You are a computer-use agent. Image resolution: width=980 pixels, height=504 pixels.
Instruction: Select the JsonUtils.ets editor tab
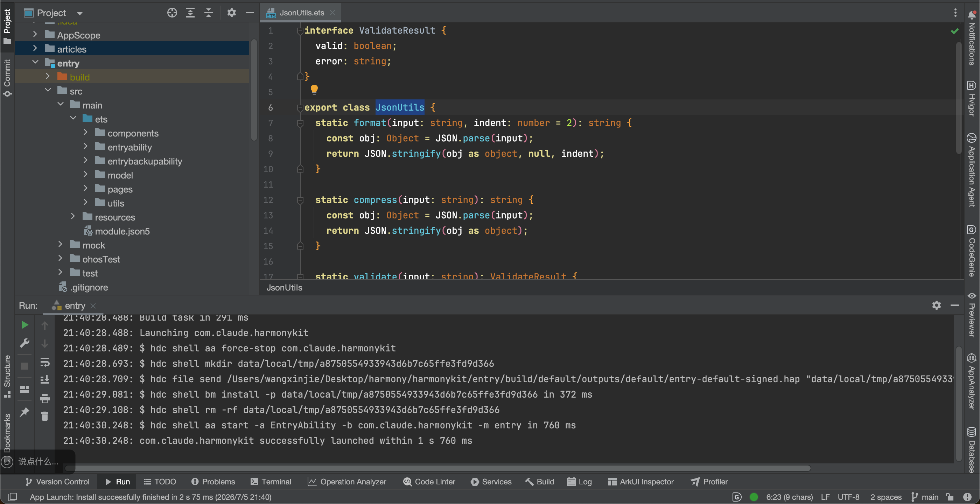coord(301,13)
